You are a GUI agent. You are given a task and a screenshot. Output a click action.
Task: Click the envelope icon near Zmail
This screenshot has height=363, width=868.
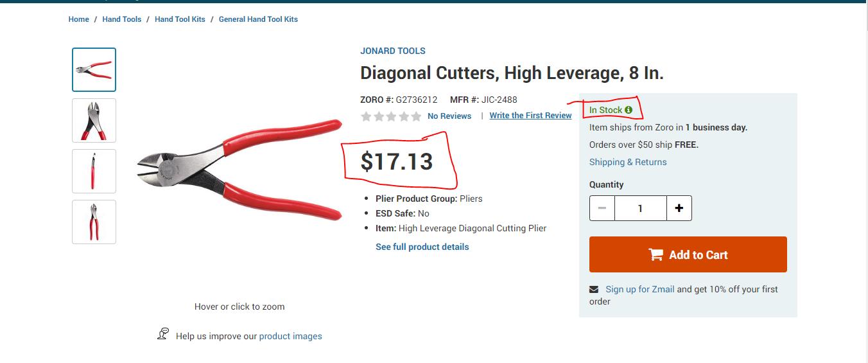tap(594, 289)
